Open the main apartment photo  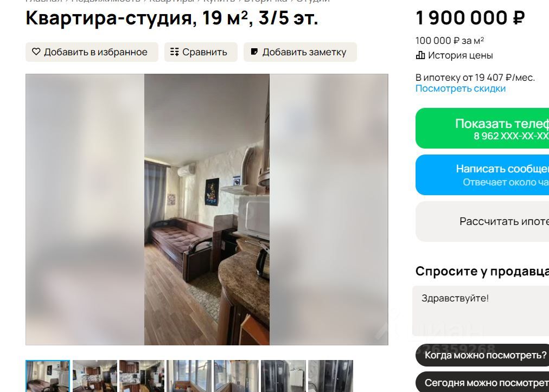pos(207,209)
